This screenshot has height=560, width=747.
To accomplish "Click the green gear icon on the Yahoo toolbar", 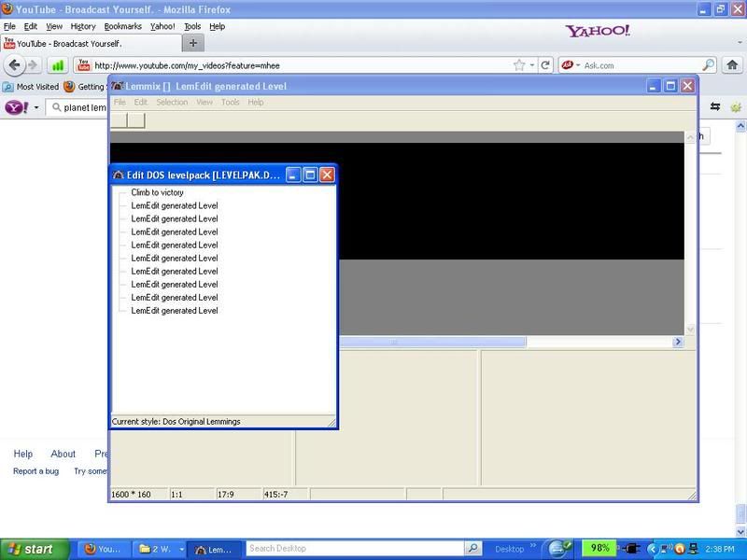I will [x=736, y=107].
